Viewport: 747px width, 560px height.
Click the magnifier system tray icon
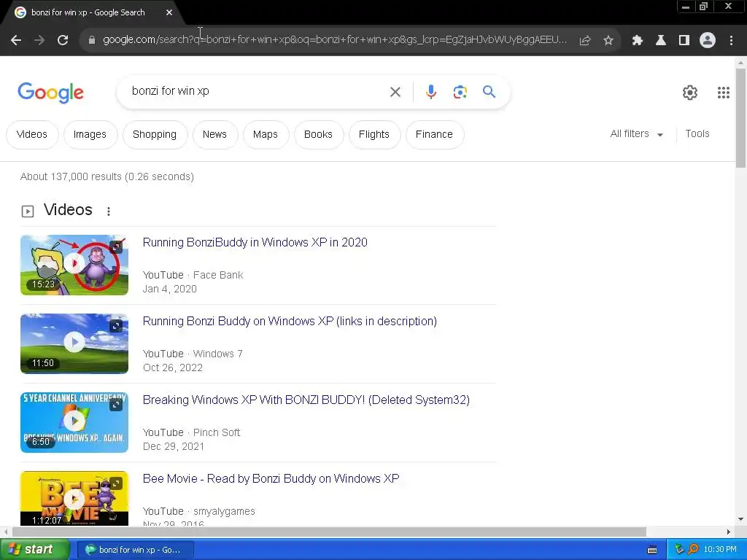(694, 550)
